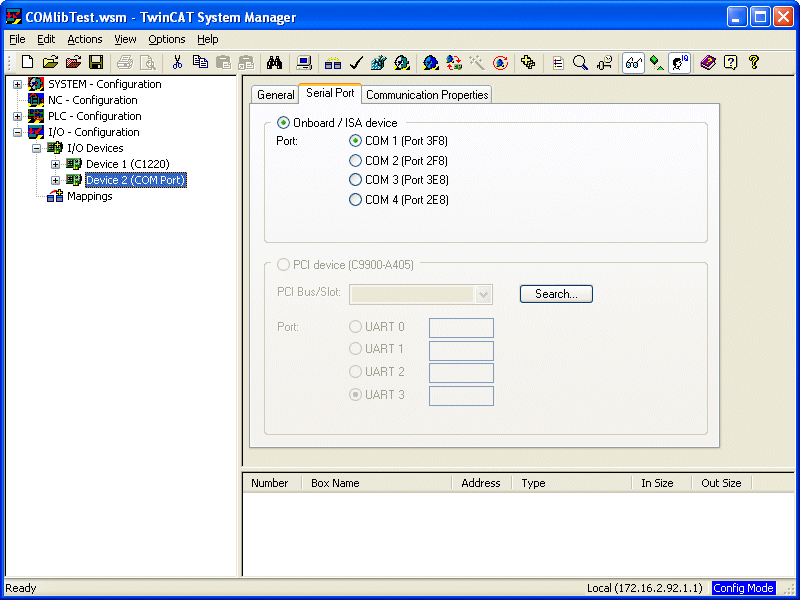Open the PCI Bus/Slot dropdown
Screen dimensions: 800x600
483,294
